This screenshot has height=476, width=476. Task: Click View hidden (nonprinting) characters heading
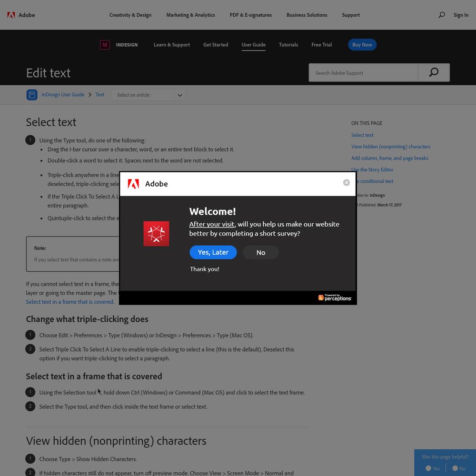coord(116,441)
